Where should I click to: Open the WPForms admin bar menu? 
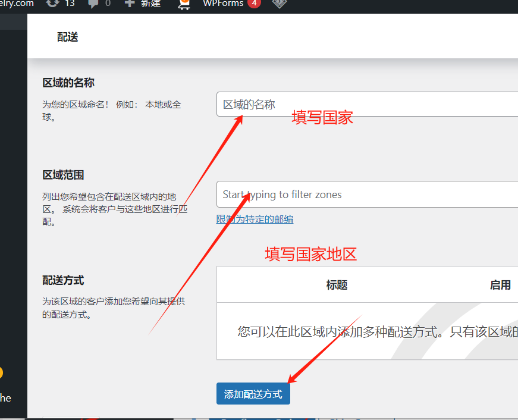(223, 4)
